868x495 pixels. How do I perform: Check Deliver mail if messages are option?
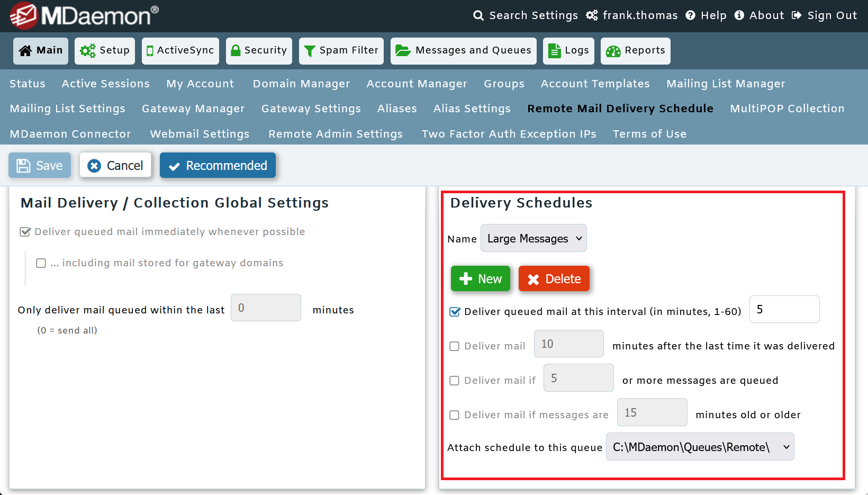point(454,415)
